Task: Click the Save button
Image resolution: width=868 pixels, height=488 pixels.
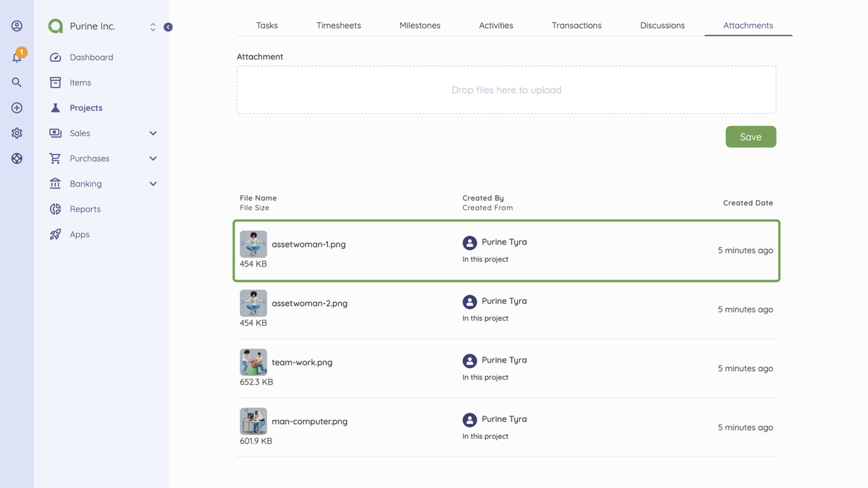Action: pyautogui.click(x=750, y=137)
